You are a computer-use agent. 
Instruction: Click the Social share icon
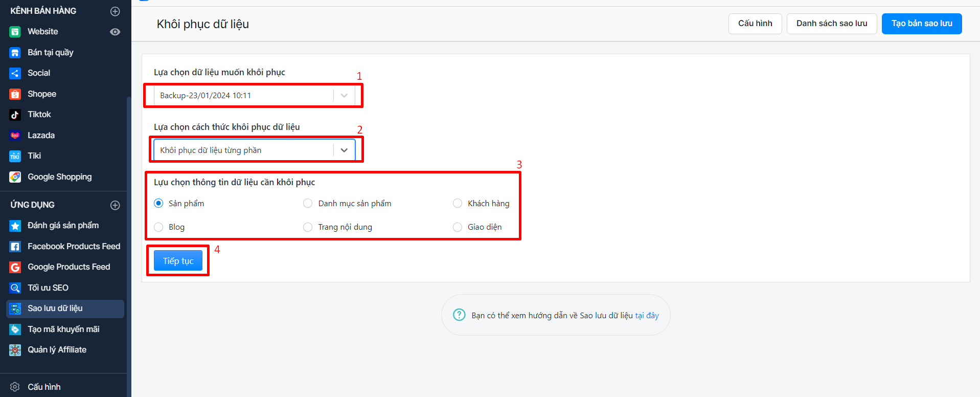(15, 73)
